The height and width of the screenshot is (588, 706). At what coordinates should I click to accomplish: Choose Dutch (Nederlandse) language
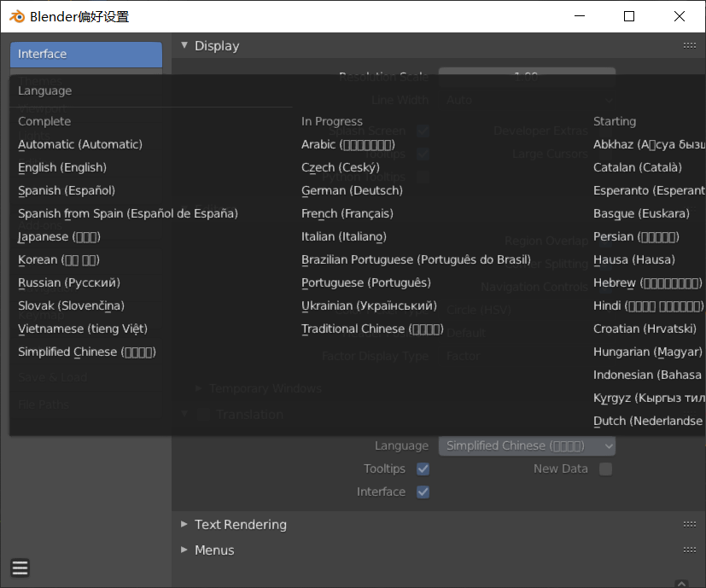point(648,421)
